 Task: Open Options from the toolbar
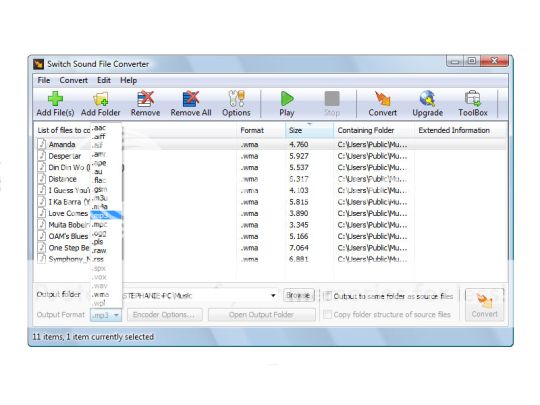[236, 104]
